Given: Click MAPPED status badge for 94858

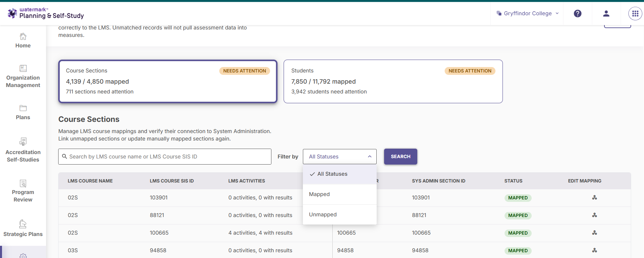Looking at the screenshot, I should click(x=518, y=251).
